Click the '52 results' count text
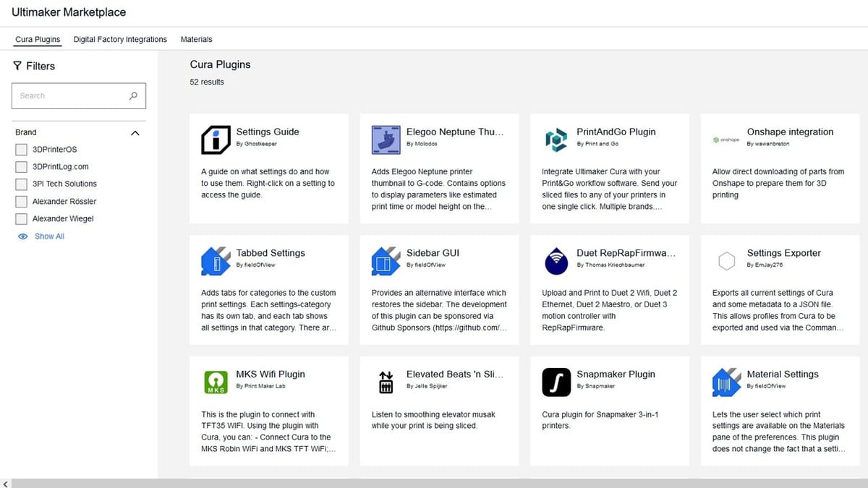 point(207,82)
